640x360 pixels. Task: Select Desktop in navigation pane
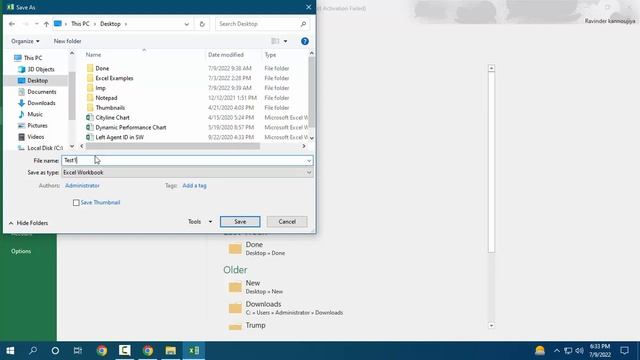(x=37, y=81)
